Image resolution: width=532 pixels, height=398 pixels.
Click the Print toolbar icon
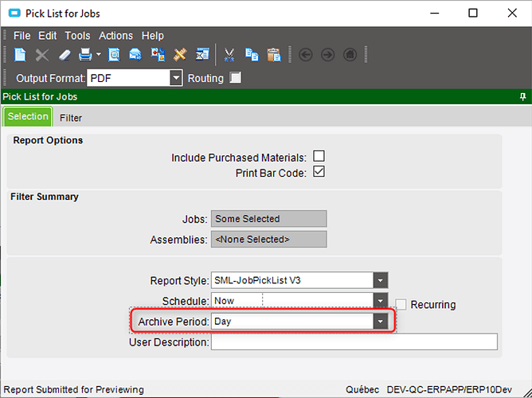tap(85, 55)
